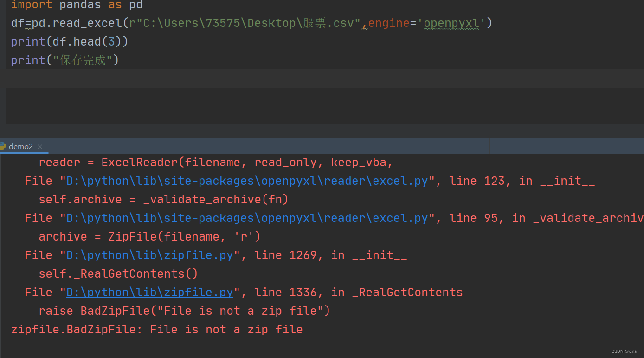644x358 pixels.
Task: Open excel.py link at line 95
Action: (247, 218)
